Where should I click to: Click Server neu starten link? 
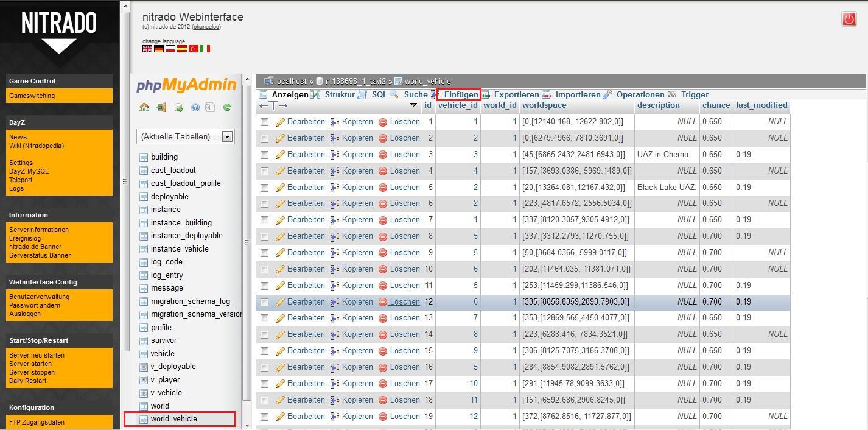pos(37,355)
